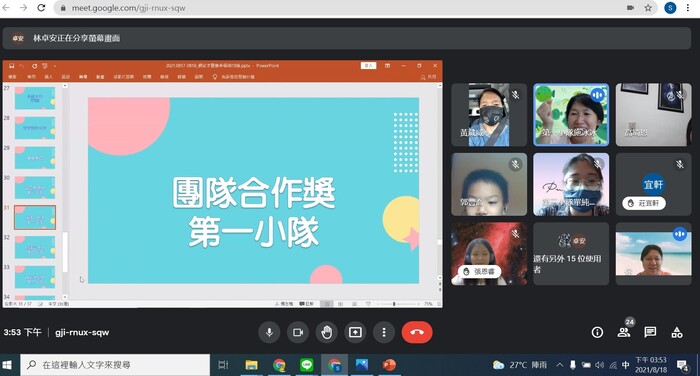Switch to first Chrome taskbar icon
The image size is (700, 376).
click(x=279, y=365)
